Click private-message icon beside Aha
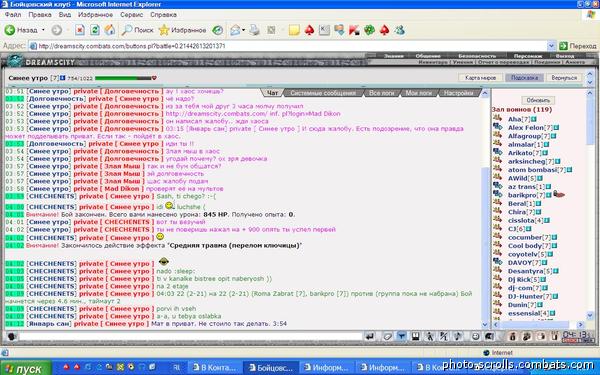The height and width of the screenshot is (375, 600). point(497,118)
